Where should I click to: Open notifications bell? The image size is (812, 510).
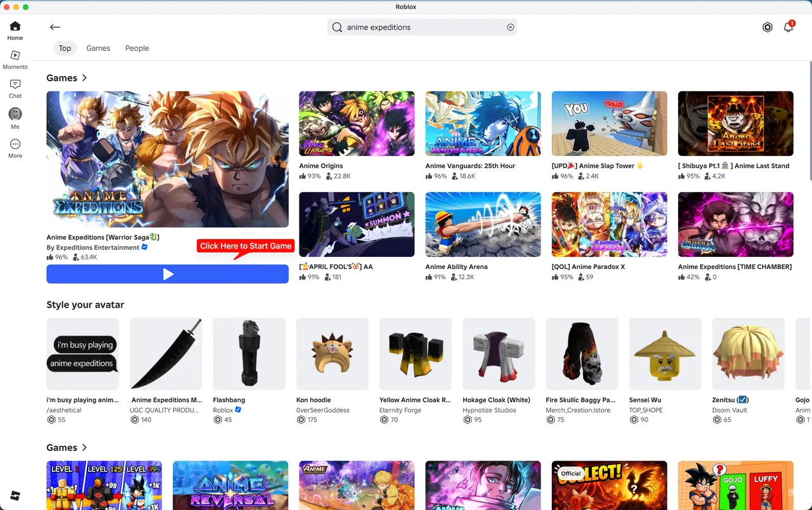tap(789, 27)
